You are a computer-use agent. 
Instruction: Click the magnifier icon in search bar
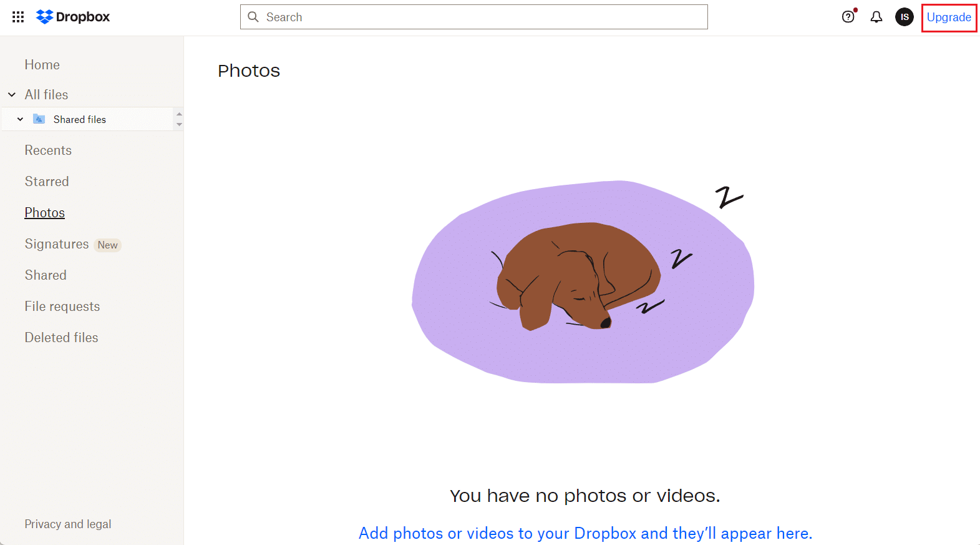point(253,17)
